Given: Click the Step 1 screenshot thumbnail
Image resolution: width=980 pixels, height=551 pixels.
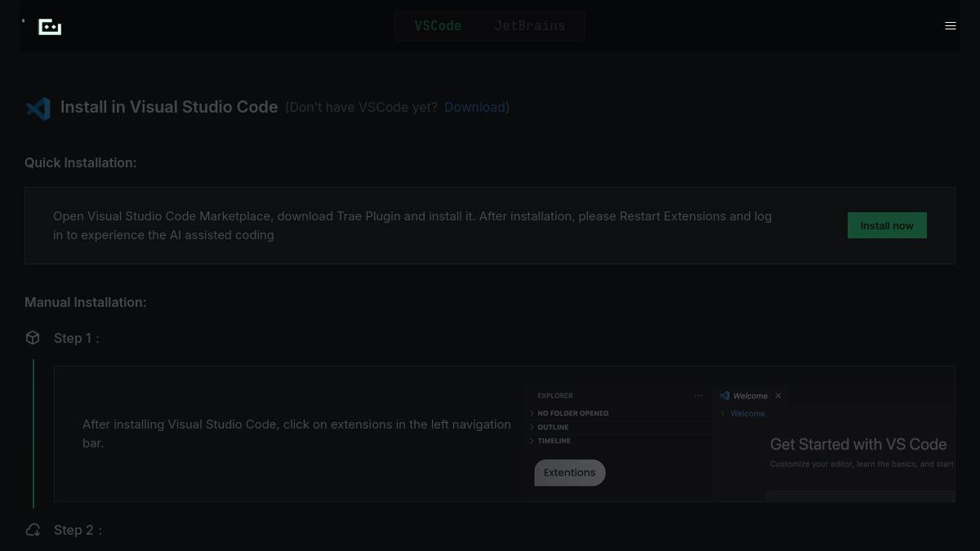Looking at the screenshot, I should [739, 434].
